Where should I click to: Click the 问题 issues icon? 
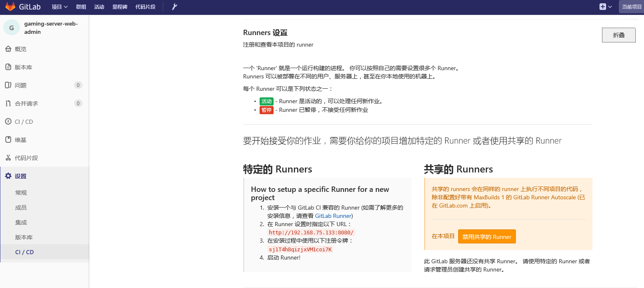(x=8, y=85)
